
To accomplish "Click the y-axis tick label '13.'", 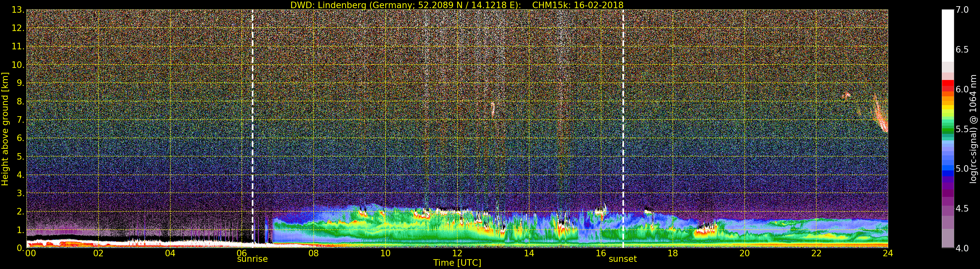I will [x=18, y=10].
